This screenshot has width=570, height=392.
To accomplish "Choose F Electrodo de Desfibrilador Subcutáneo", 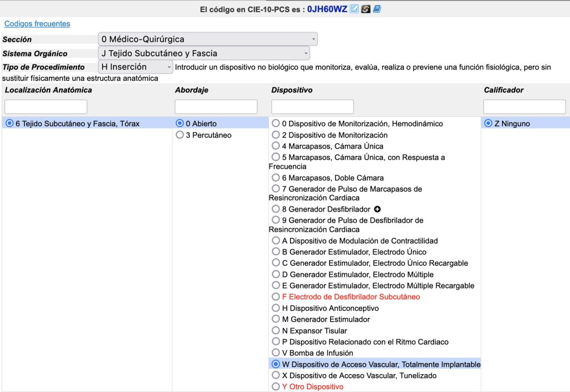I will point(276,297).
